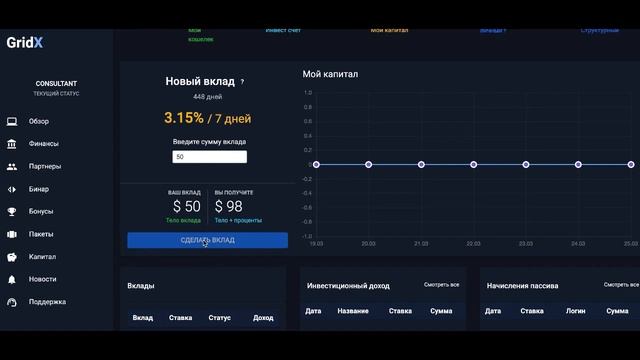Screen dimensions: 640x360
Task: Open the Новости page
Action: click(42, 279)
